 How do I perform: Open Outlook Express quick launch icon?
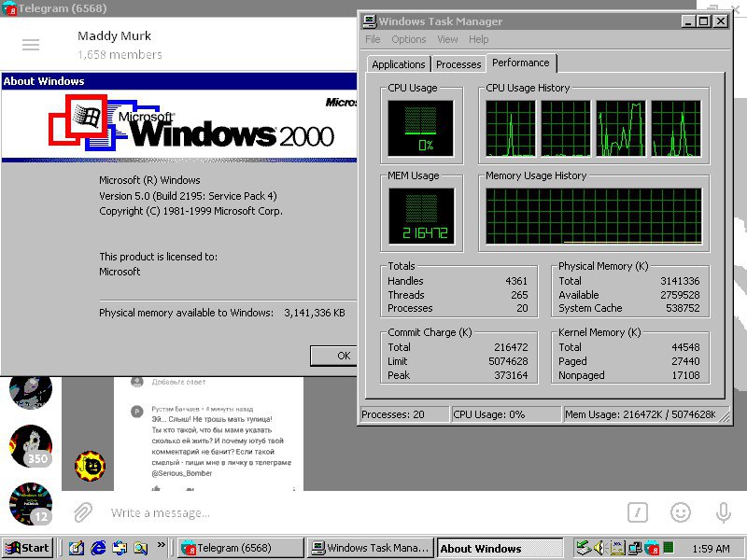[x=120, y=548]
